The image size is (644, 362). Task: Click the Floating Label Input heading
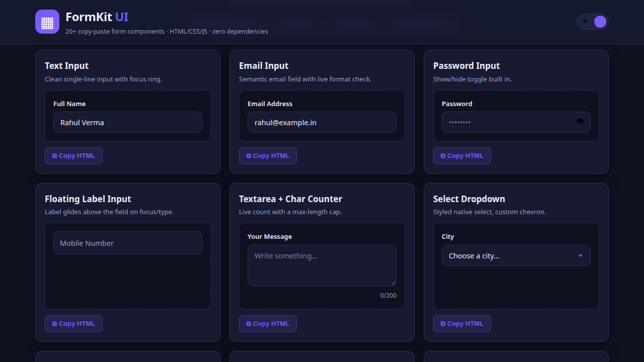tap(88, 199)
